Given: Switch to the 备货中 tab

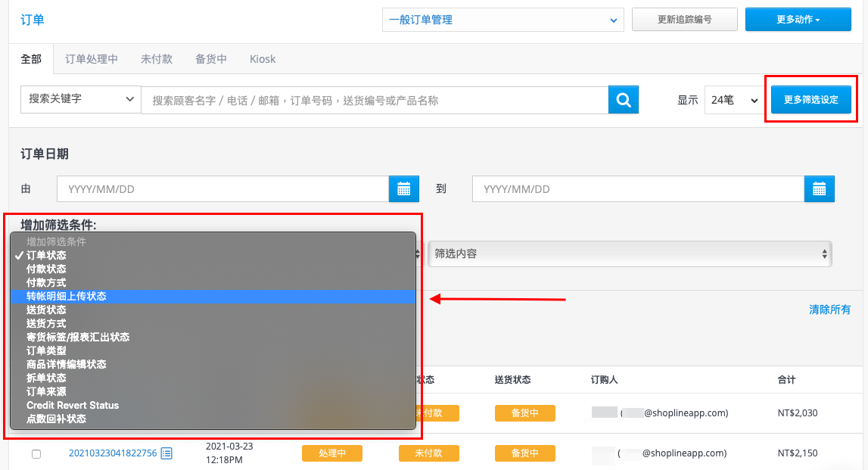Looking at the screenshot, I should [211, 59].
